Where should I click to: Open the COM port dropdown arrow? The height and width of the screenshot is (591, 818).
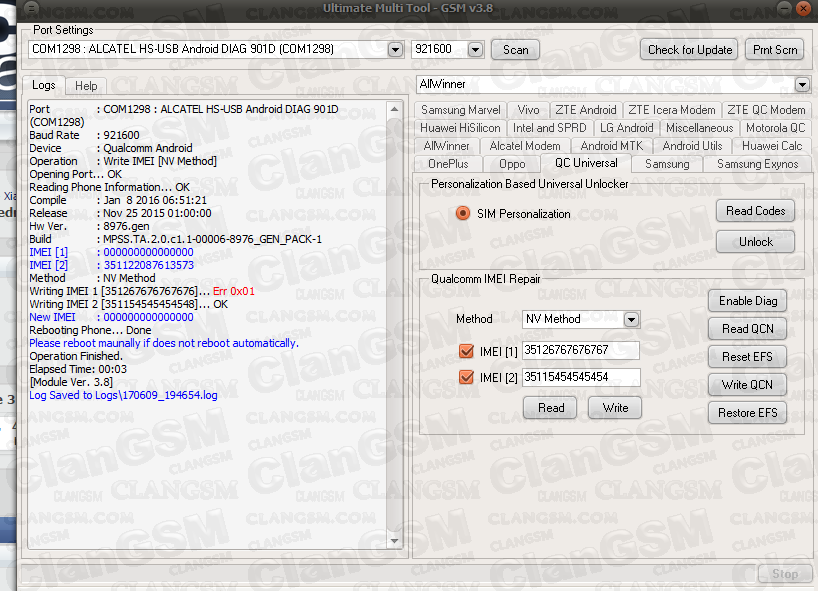point(395,50)
